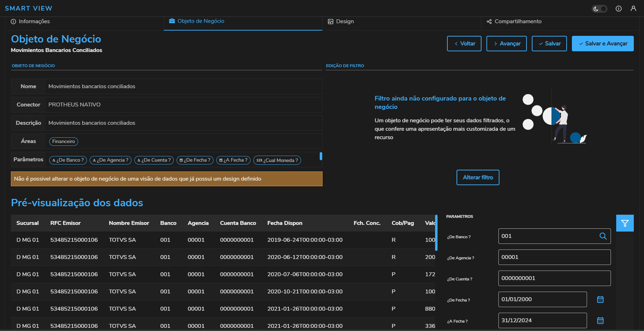Click the data preview table scrollbar
The width and height of the screenshot is (644, 331).
pos(436,233)
